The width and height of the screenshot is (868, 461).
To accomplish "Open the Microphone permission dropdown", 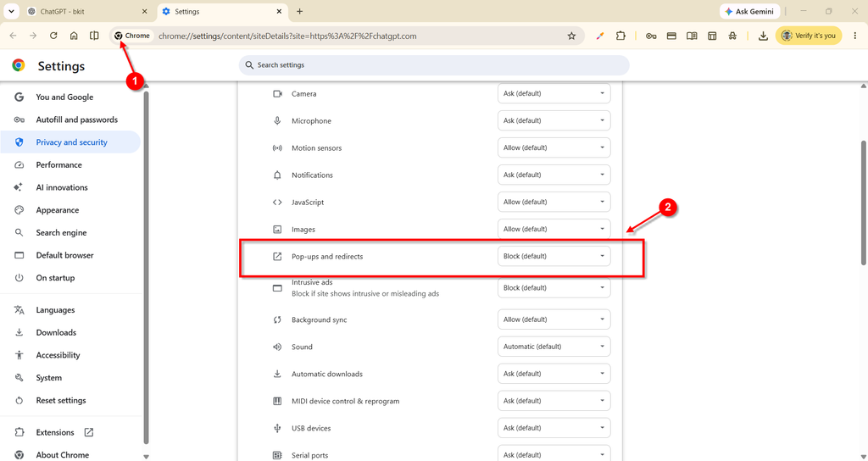I will pyautogui.click(x=554, y=120).
